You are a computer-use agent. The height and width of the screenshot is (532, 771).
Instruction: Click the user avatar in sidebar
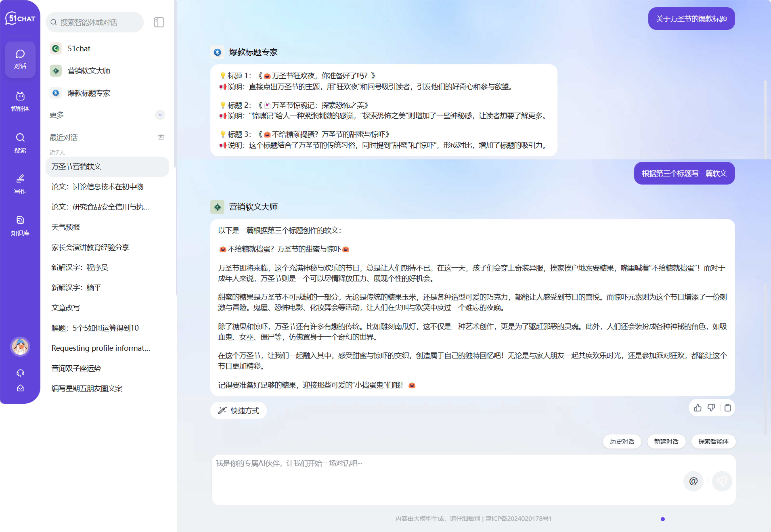[20, 347]
